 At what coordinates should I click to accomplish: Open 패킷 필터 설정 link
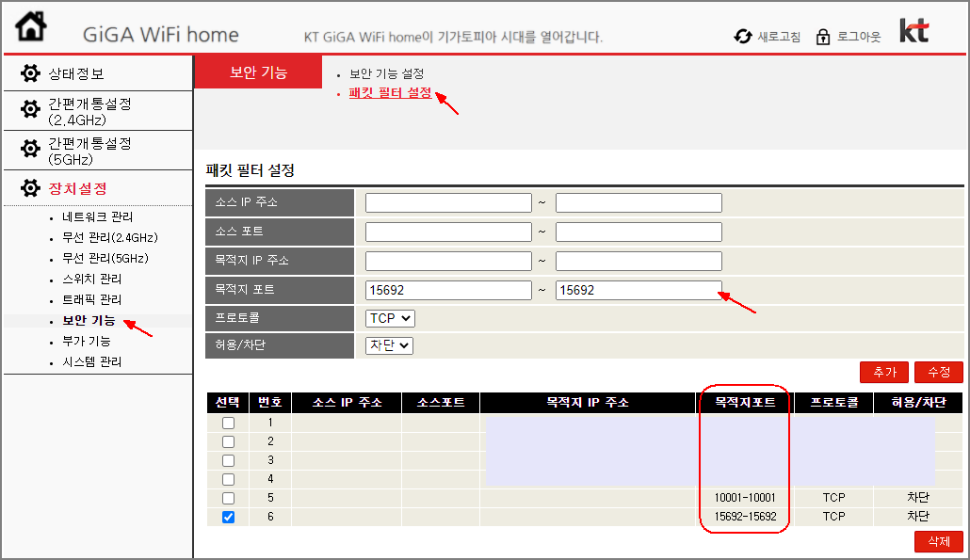[390, 93]
